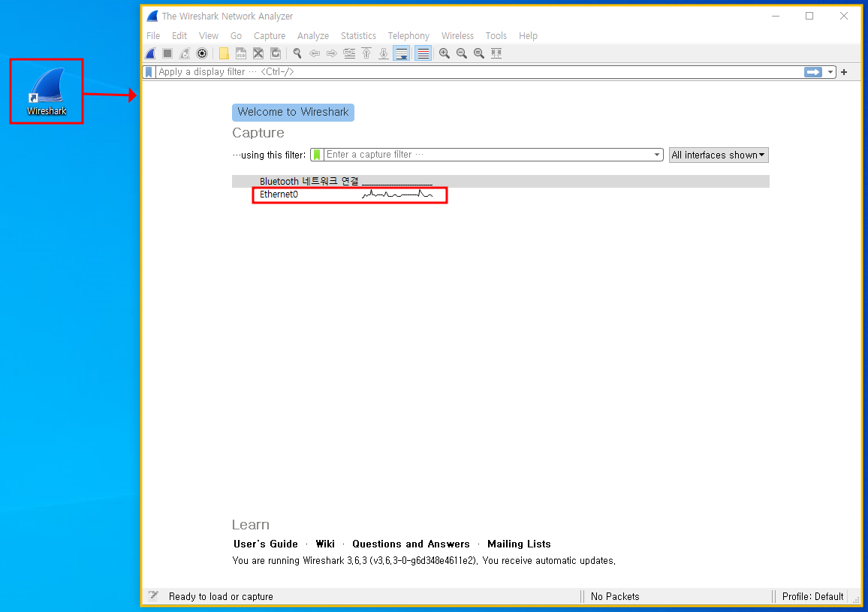Click the expert information status bar icon
The height and width of the screenshot is (612, 868).
pyautogui.click(x=153, y=596)
